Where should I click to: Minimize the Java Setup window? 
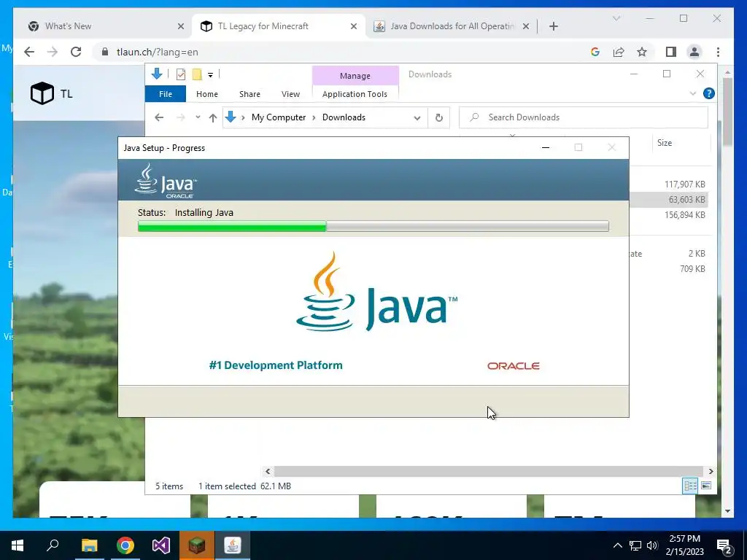[546, 147]
